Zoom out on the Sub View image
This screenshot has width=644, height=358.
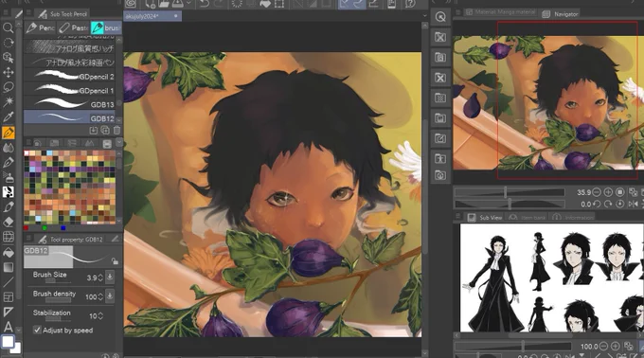coord(604,347)
